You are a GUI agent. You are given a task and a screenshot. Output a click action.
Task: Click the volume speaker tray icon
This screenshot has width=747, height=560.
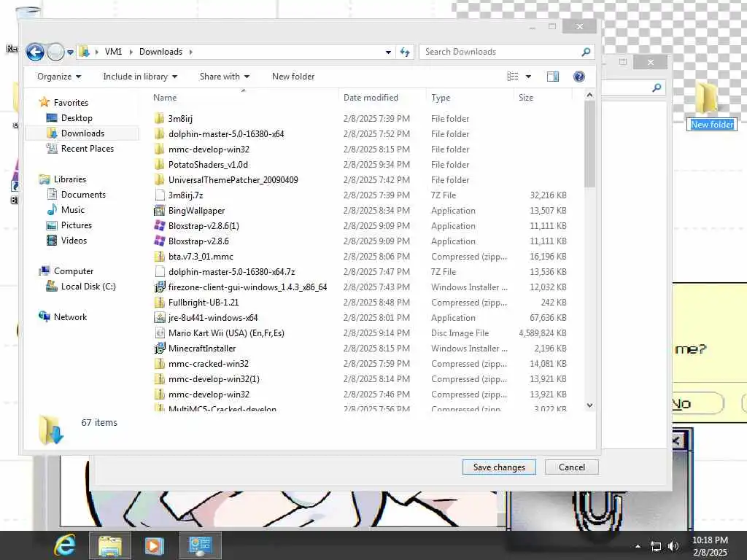coord(673,546)
